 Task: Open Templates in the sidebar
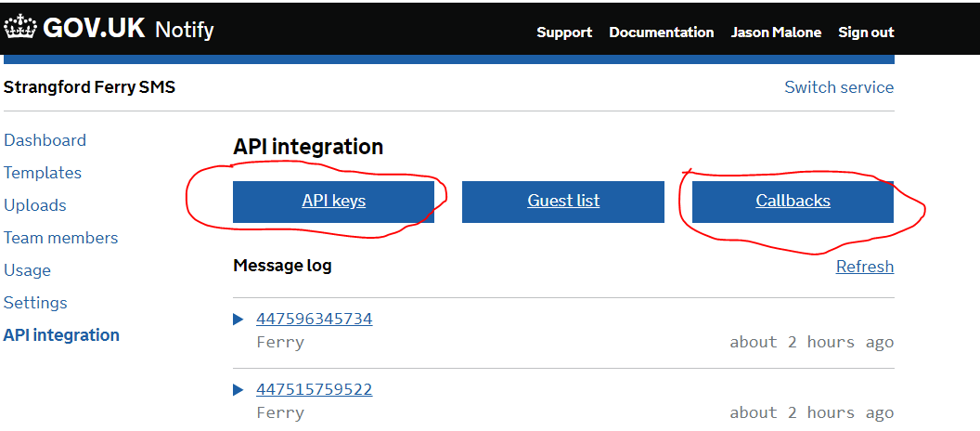[x=43, y=173]
